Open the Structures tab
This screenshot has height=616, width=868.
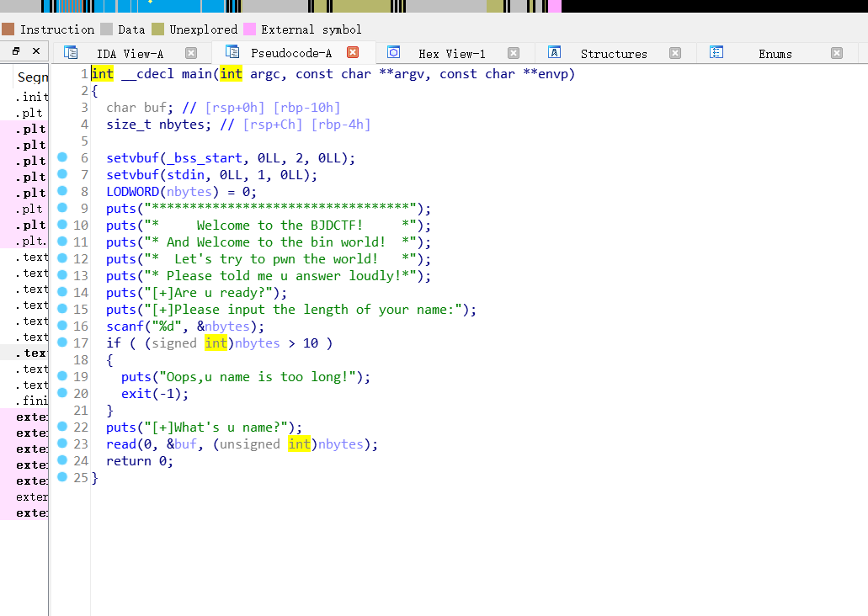click(614, 54)
